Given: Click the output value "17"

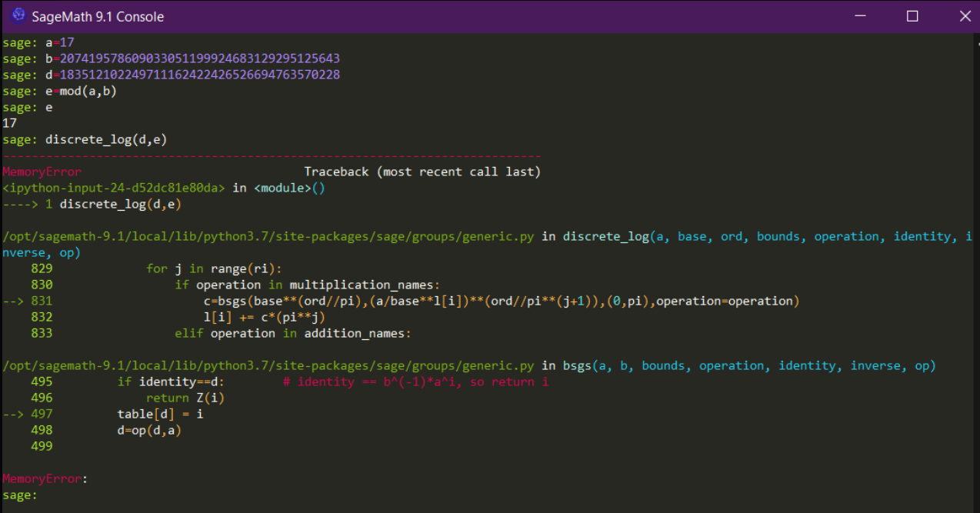Looking at the screenshot, I should [10, 123].
